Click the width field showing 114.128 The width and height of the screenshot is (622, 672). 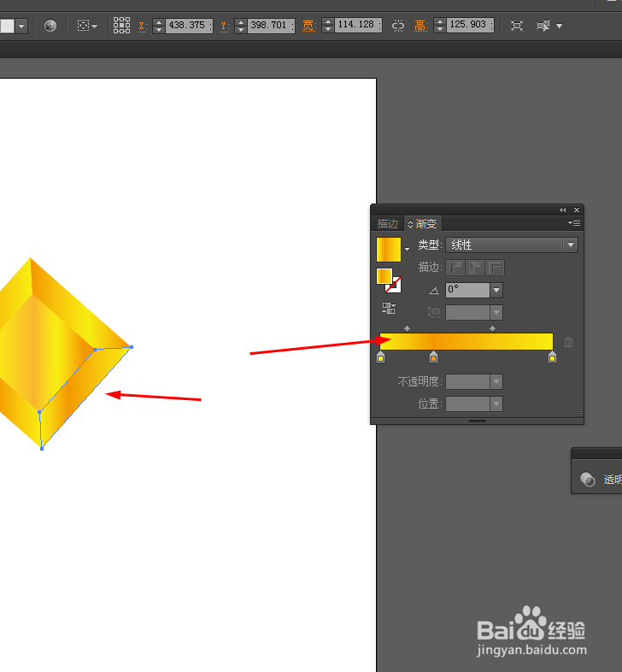(x=358, y=25)
